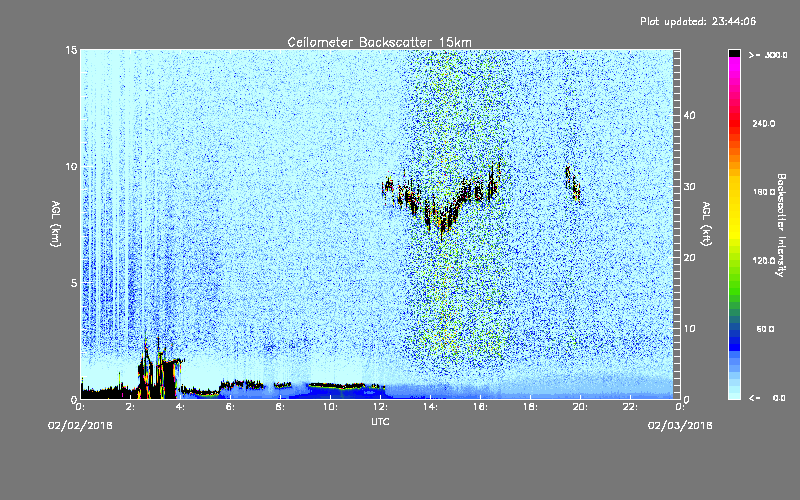Click the 10: hour tick label
This screenshot has height=500, width=800.
coord(331,407)
